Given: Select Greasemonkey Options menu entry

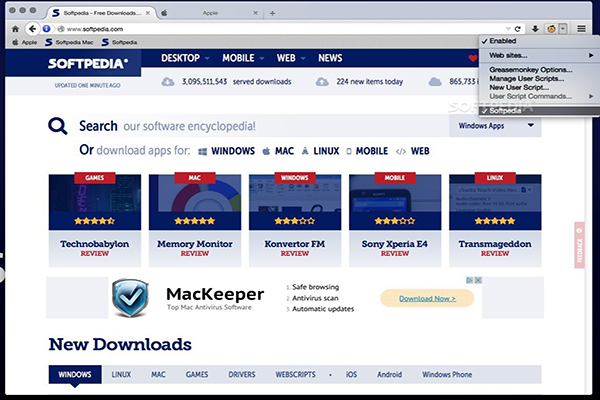Looking at the screenshot, I should pyautogui.click(x=531, y=70).
